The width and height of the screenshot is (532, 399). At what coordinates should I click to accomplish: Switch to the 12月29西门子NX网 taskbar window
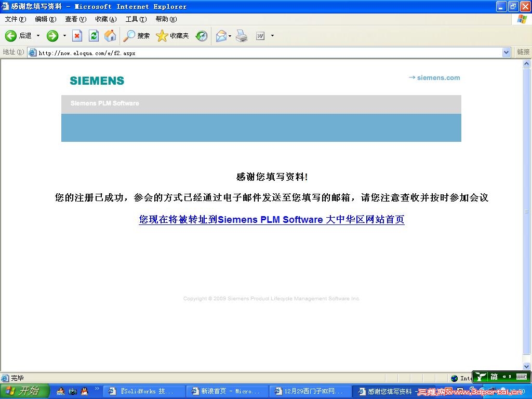pos(310,391)
